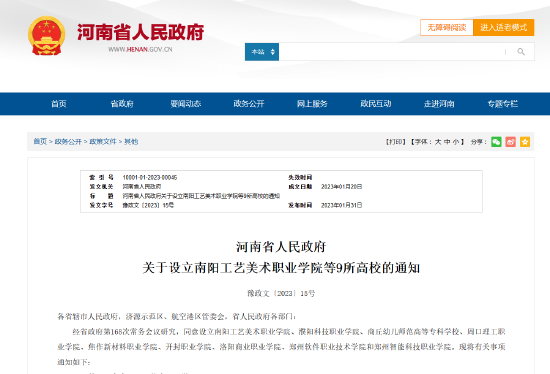Image resolution: width=550 pixels, height=374 pixels.
Task: Click the document number 豫政文〔2023〕15号 in the table
Action: click(x=148, y=205)
